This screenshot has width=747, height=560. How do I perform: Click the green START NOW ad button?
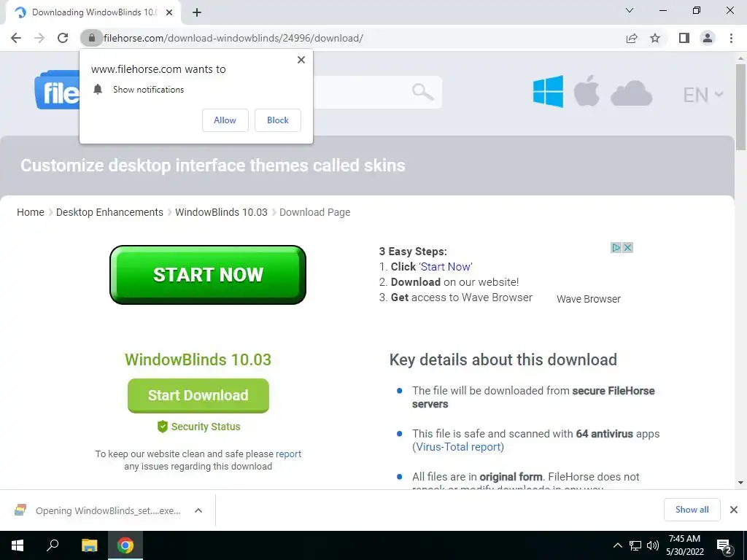pos(208,275)
